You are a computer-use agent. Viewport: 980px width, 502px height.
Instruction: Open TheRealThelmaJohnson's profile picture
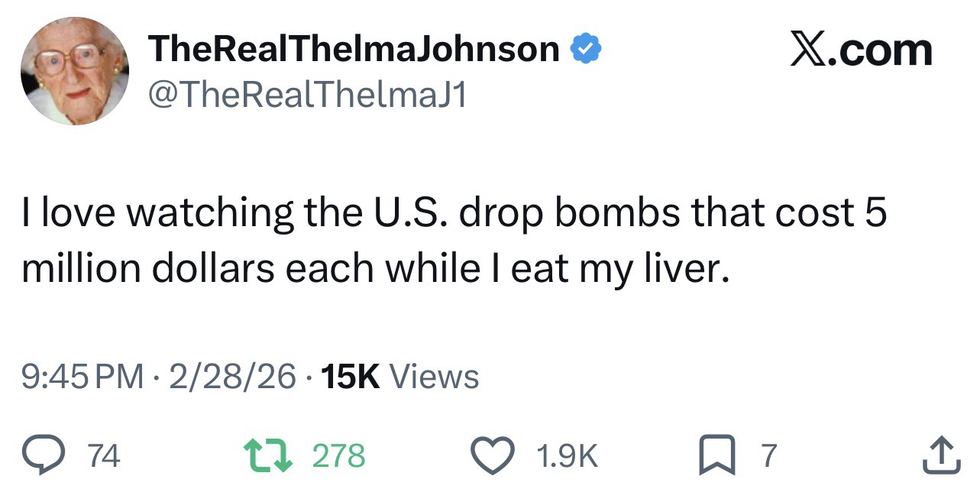pyautogui.click(x=75, y=71)
